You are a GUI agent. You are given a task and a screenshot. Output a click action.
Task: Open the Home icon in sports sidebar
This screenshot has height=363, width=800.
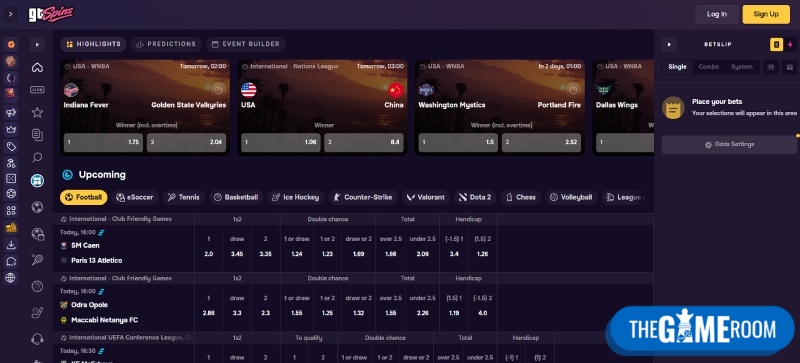click(x=37, y=67)
